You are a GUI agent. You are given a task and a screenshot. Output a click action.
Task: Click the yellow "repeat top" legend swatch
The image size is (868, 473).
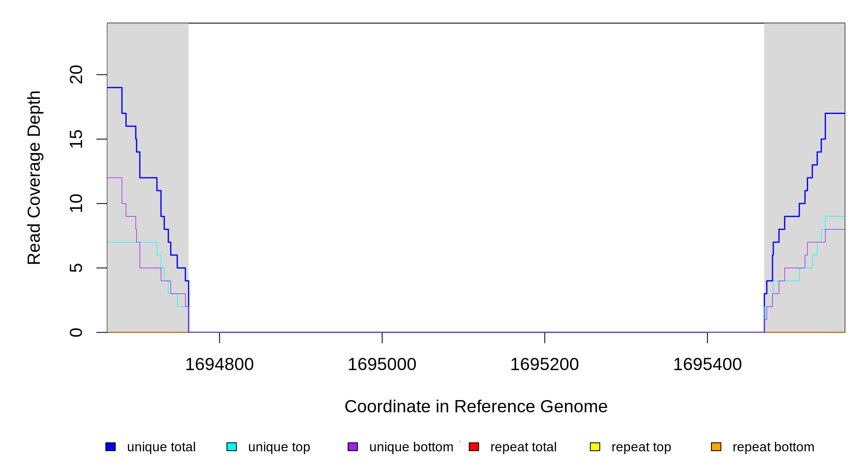595,447
